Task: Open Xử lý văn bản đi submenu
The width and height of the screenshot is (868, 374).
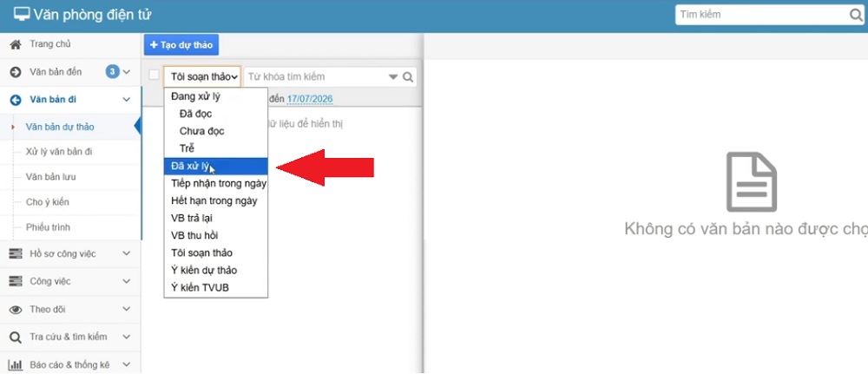Action: pyautogui.click(x=59, y=152)
